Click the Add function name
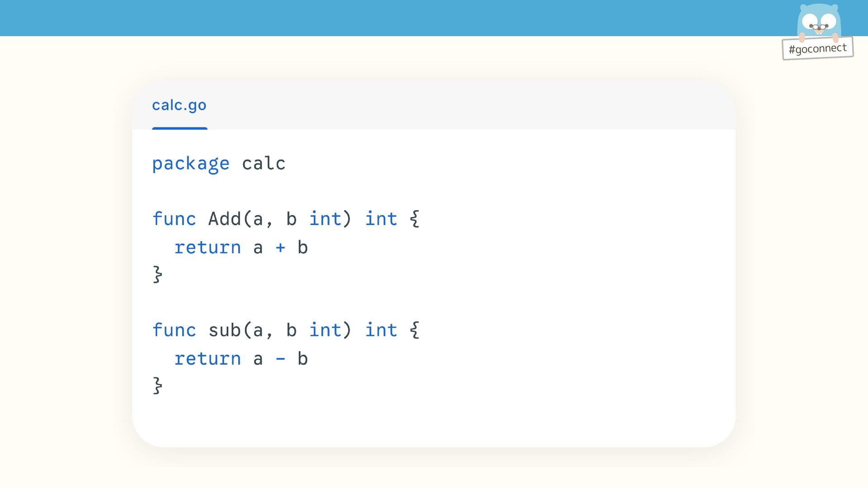Screen dimensions: 868x488 point(224,219)
